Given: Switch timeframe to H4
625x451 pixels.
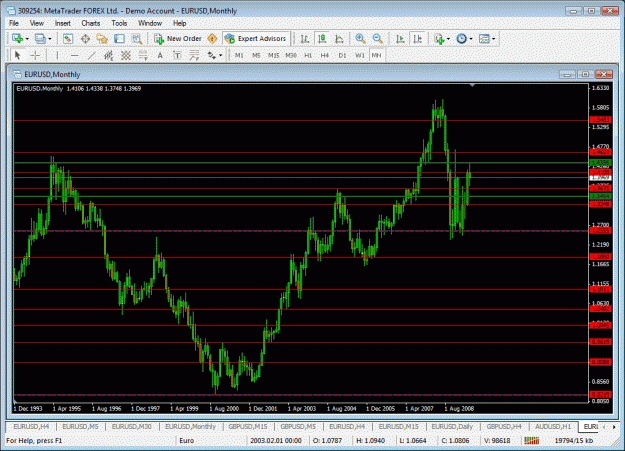Looking at the screenshot, I should (325, 55).
